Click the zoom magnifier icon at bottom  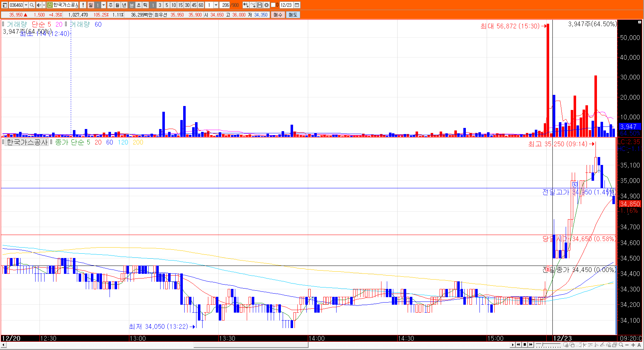point(621,345)
